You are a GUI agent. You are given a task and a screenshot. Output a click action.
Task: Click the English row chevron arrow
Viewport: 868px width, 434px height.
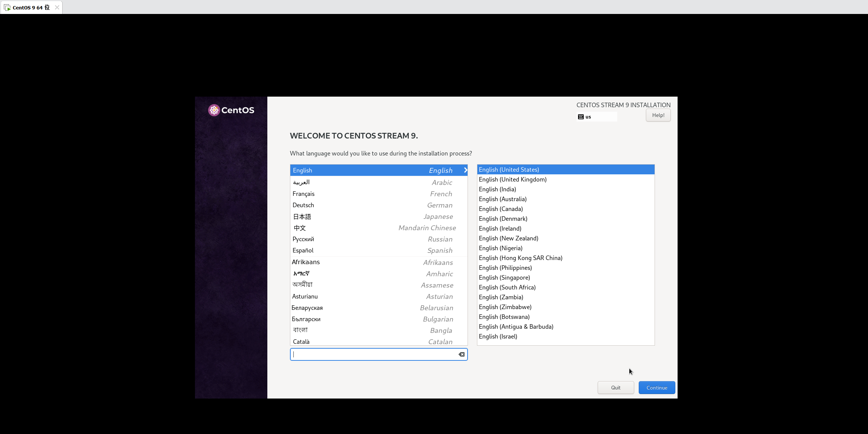click(465, 170)
